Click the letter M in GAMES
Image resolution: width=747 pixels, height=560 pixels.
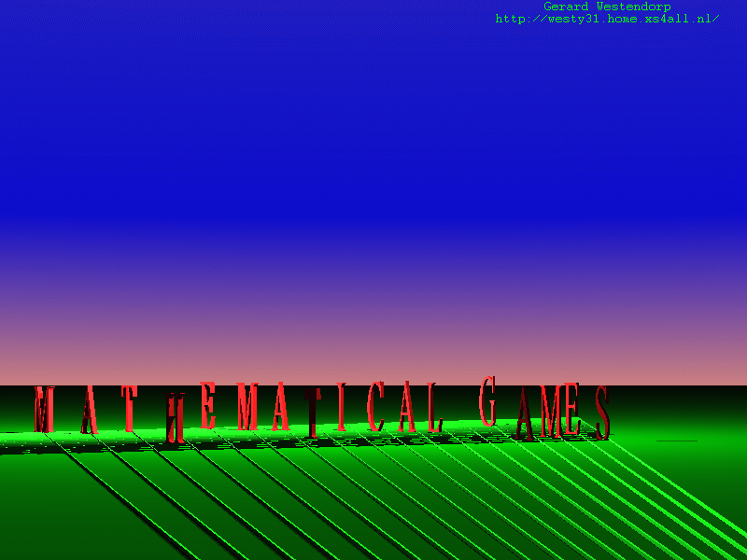coord(552,412)
